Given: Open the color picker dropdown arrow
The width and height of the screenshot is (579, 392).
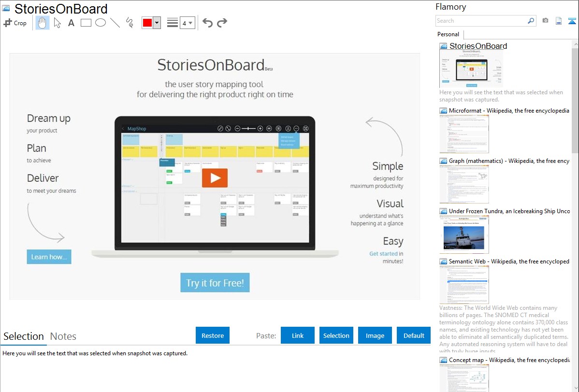Looking at the screenshot, I should click(157, 23).
